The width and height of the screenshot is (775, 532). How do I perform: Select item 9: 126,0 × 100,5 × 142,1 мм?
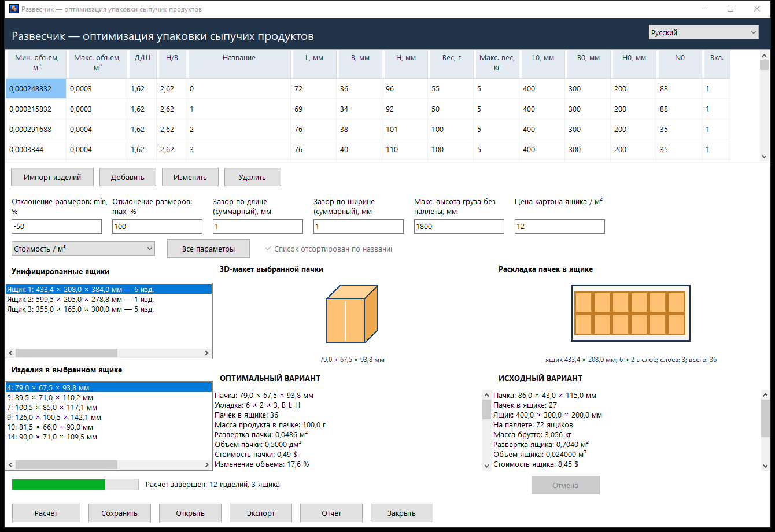[109, 417]
